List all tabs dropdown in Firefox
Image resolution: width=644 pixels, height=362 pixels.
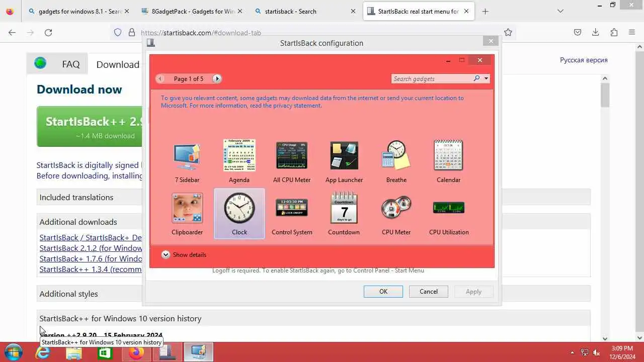pyautogui.click(x=560, y=11)
